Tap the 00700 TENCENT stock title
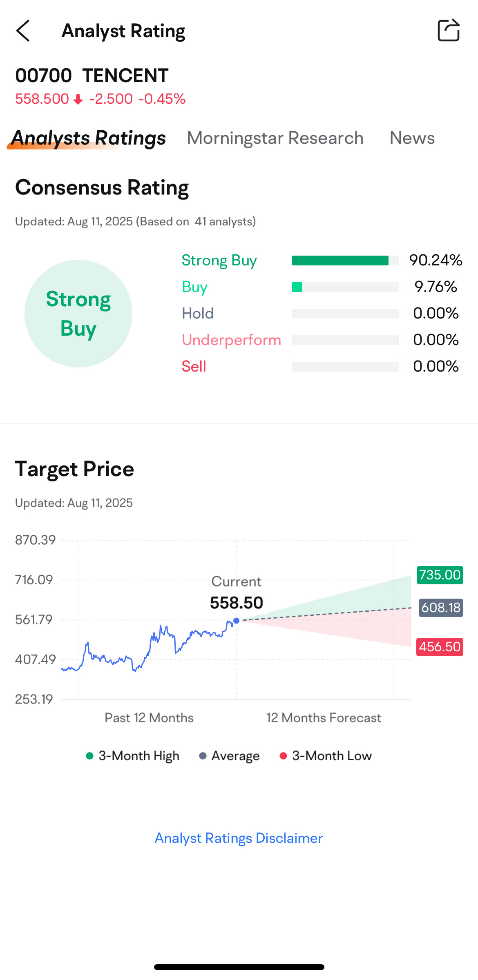This screenshot has height=980, width=478. pos(92,76)
